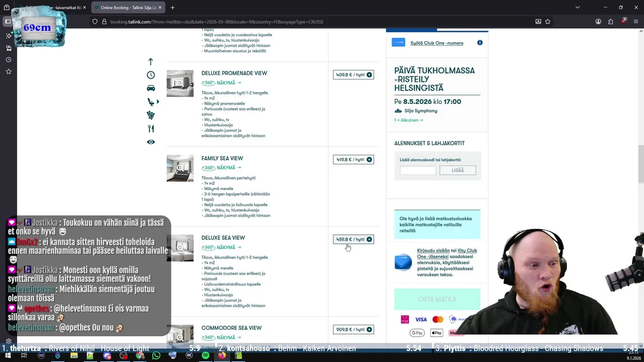Screen dimensions: 644x362
Task: Click Syötä Club One -numero link
Action: click(437, 43)
